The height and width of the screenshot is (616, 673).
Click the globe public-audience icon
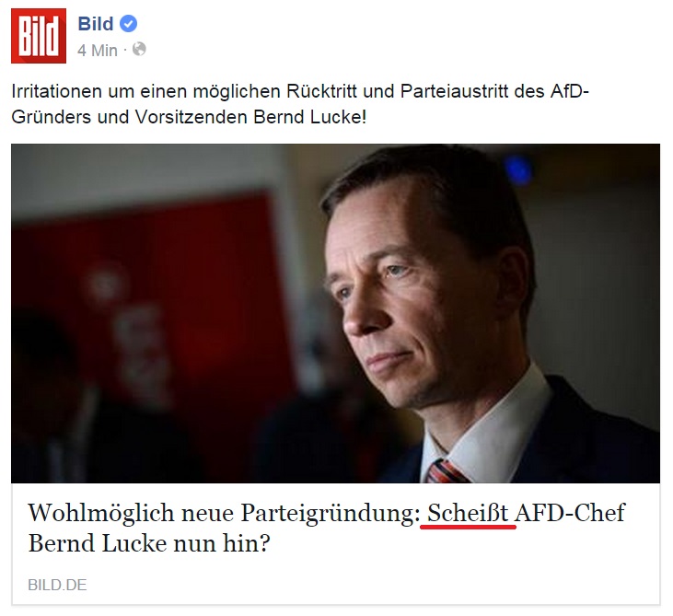(139, 50)
